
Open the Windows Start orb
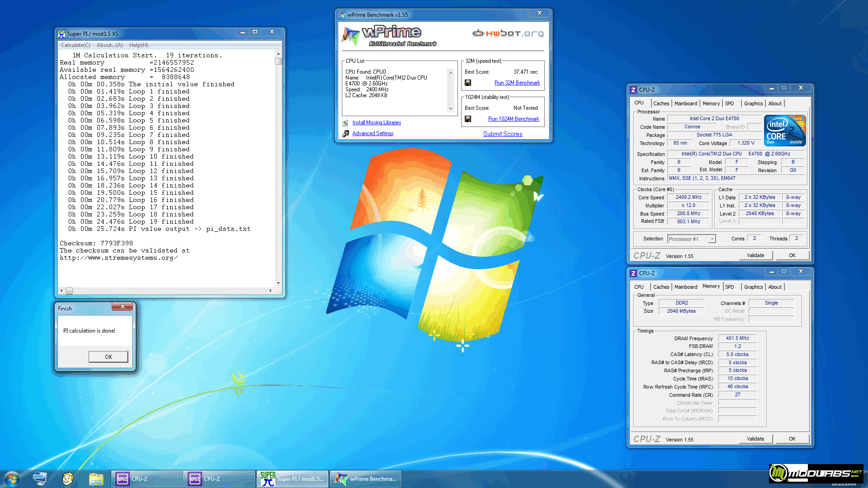pos(12,479)
